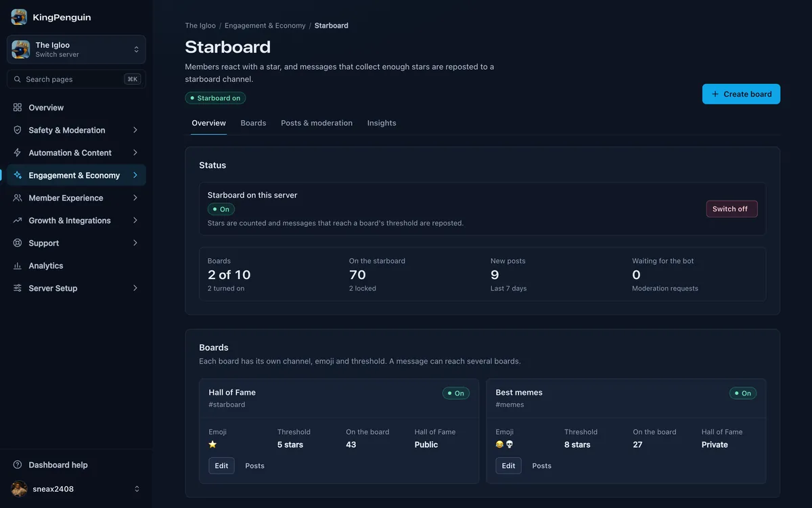812x508 pixels.
Task: Click the On badge under Starboard on this server
Action: [221, 209]
